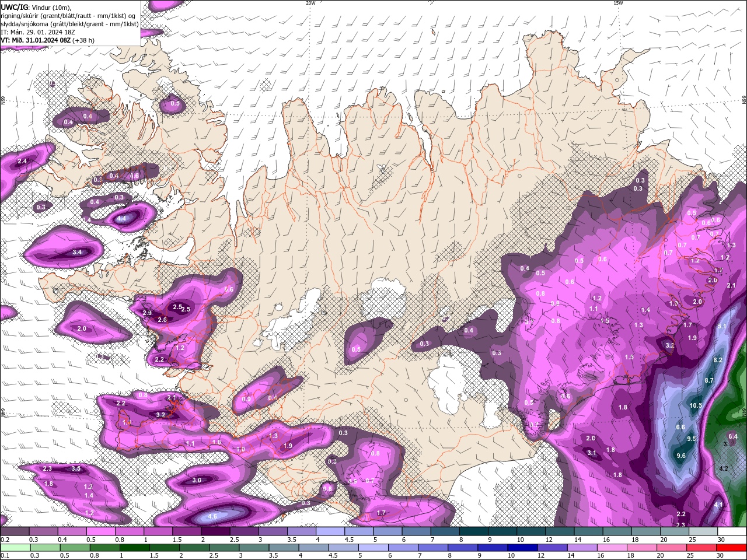
Task: Click the 10.5 precipitation value
Action: (x=696, y=405)
